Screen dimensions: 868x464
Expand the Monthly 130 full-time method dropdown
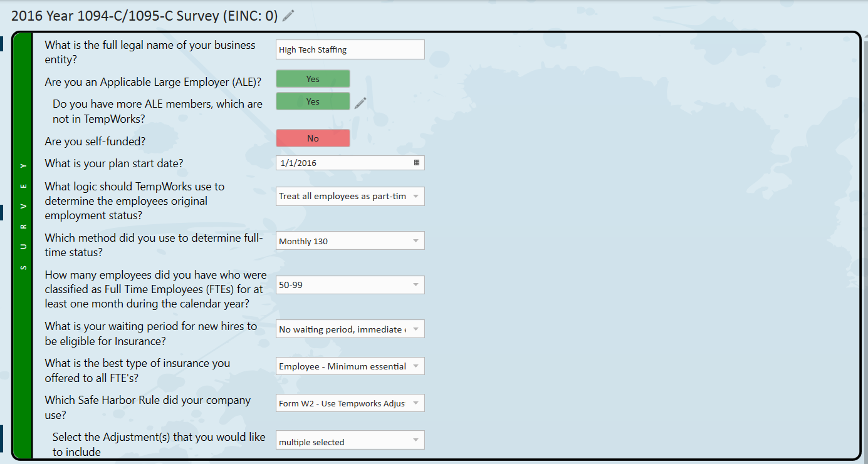tap(350, 241)
